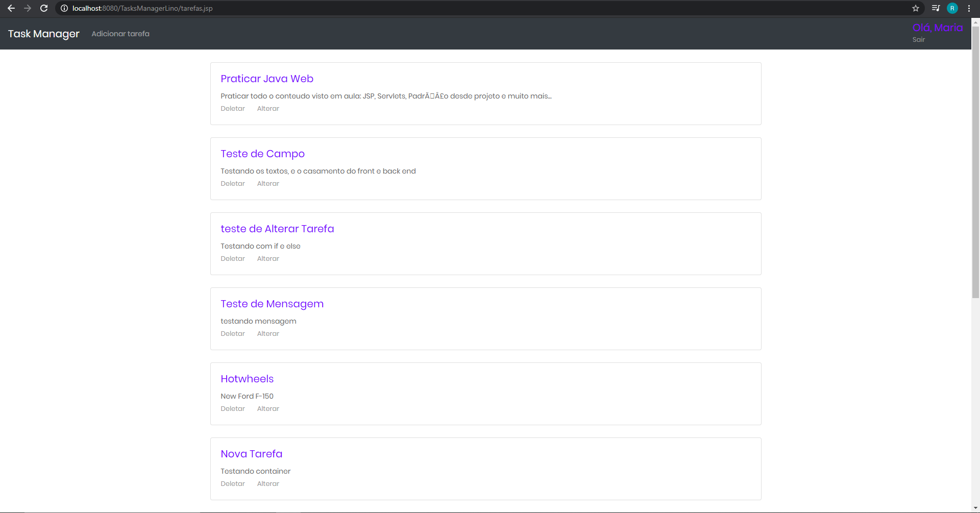Click the browser forward arrow

coord(28,8)
